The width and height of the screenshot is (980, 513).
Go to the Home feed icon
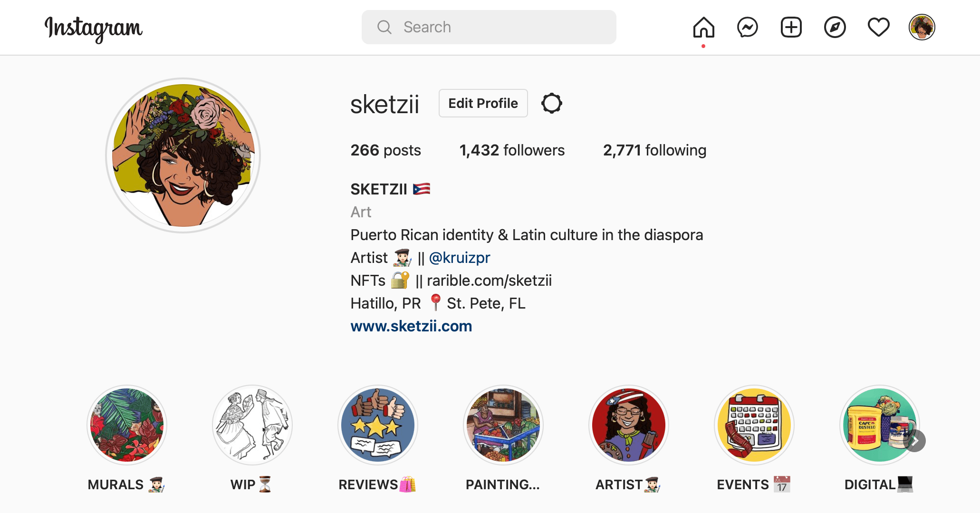pyautogui.click(x=703, y=27)
